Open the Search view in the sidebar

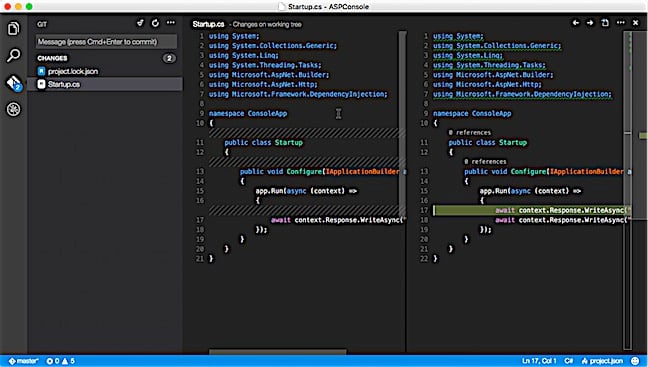(13, 55)
